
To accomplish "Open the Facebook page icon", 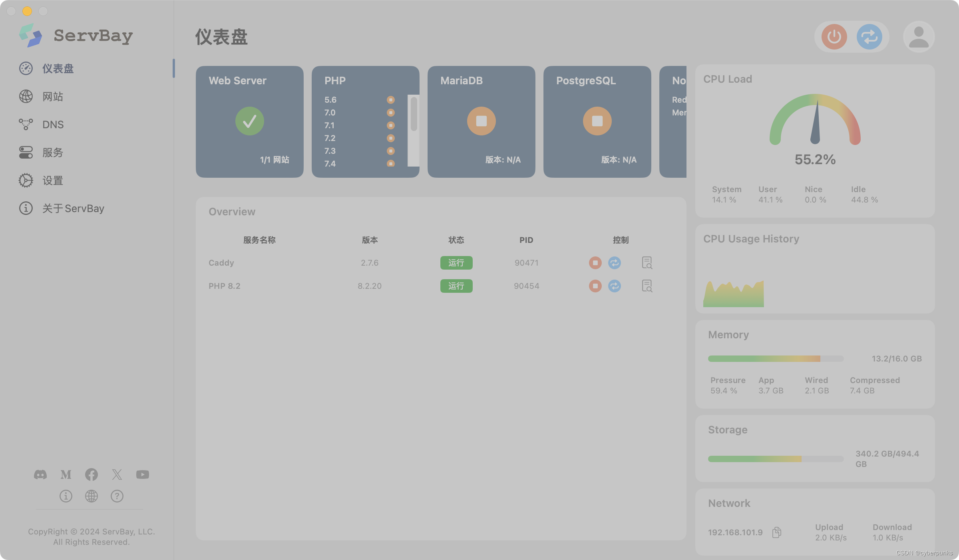I will (92, 475).
